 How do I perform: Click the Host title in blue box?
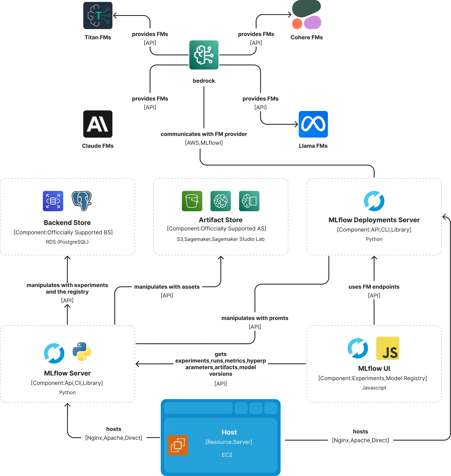click(x=229, y=432)
